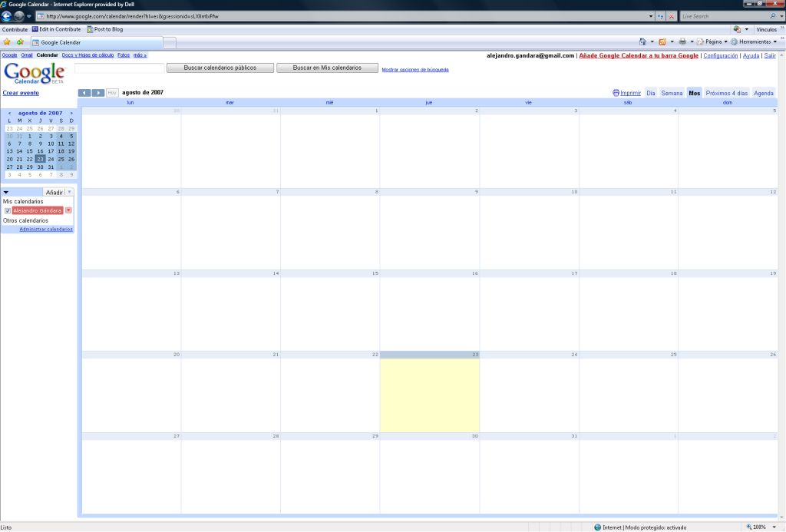Click the Buscar en Mis calendarios button
The width and height of the screenshot is (786, 532).
click(x=327, y=68)
